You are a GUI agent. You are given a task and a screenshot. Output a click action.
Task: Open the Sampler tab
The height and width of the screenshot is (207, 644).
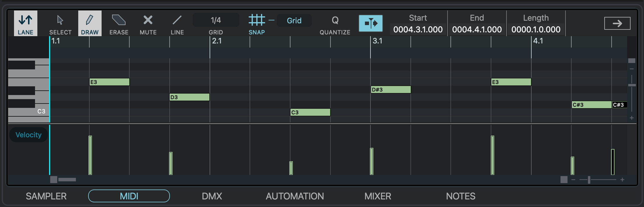pos(46,196)
